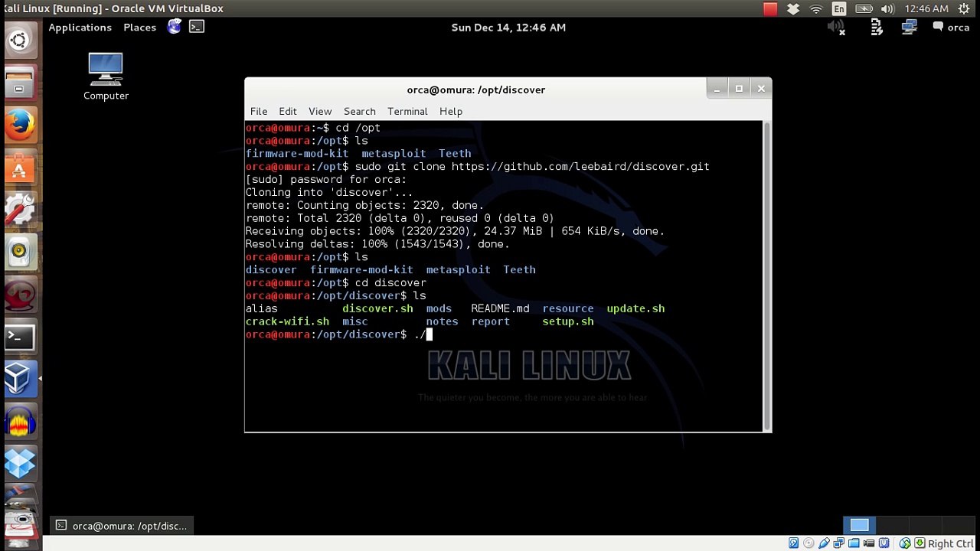Open System Settings wrench icon in dock
The width and height of the screenshot is (980, 551).
19,209
